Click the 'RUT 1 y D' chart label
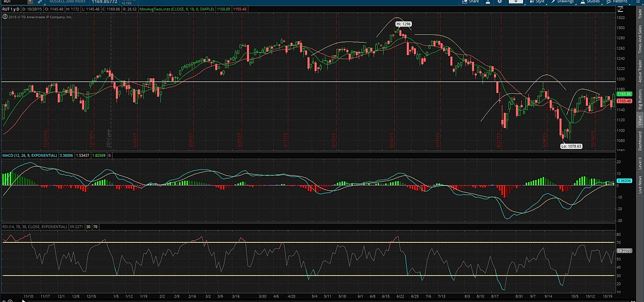Image resolution: width=644 pixels, height=302 pixels. point(12,9)
